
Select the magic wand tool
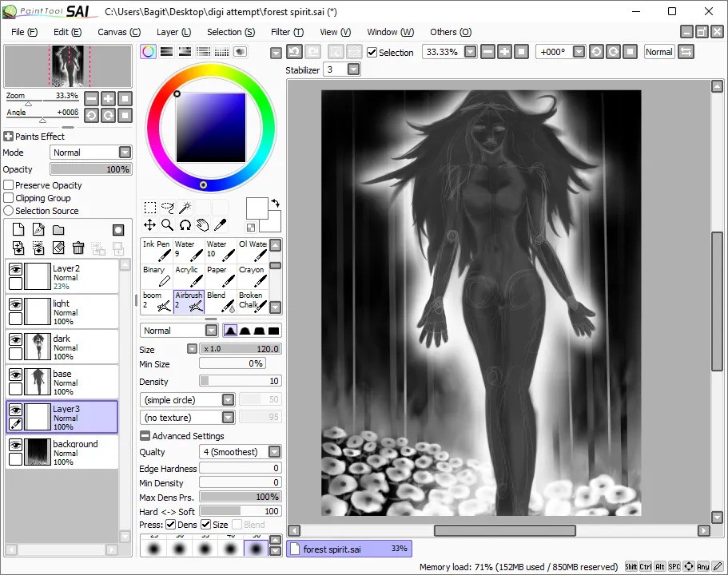pos(185,207)
